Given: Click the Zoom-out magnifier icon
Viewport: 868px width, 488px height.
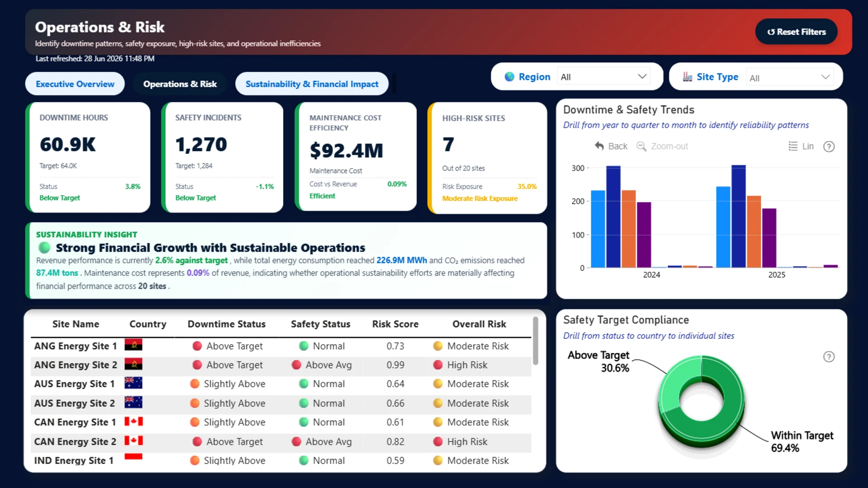Looking at the screenshot, I should [641, 146].
